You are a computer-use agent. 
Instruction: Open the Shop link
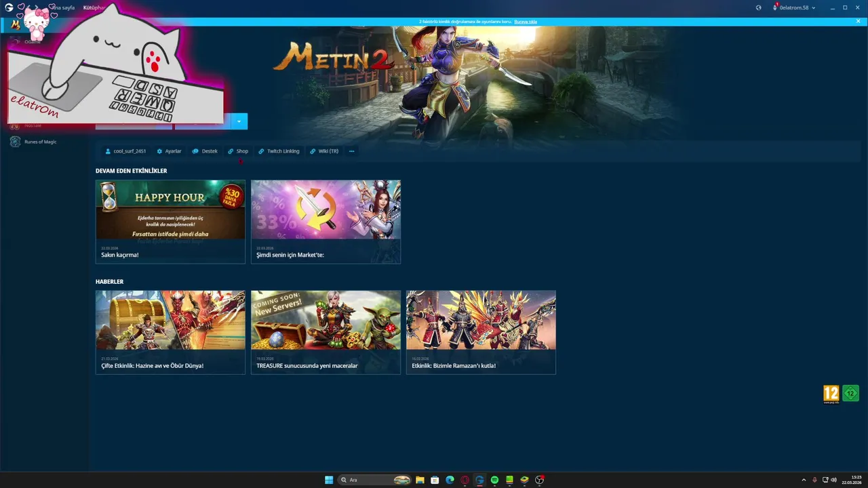pyautogui.click(x=238, y=151)
